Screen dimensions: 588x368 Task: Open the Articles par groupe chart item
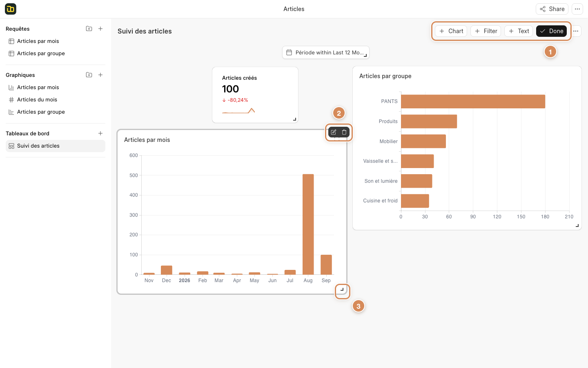pyautogui.click(x=56, y=112)
